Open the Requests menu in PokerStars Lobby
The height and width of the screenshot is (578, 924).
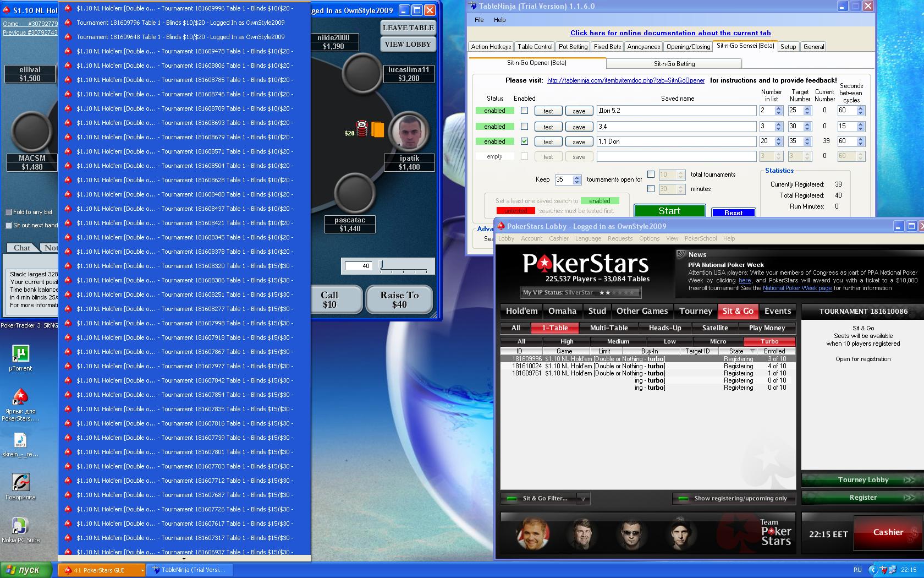620,238
